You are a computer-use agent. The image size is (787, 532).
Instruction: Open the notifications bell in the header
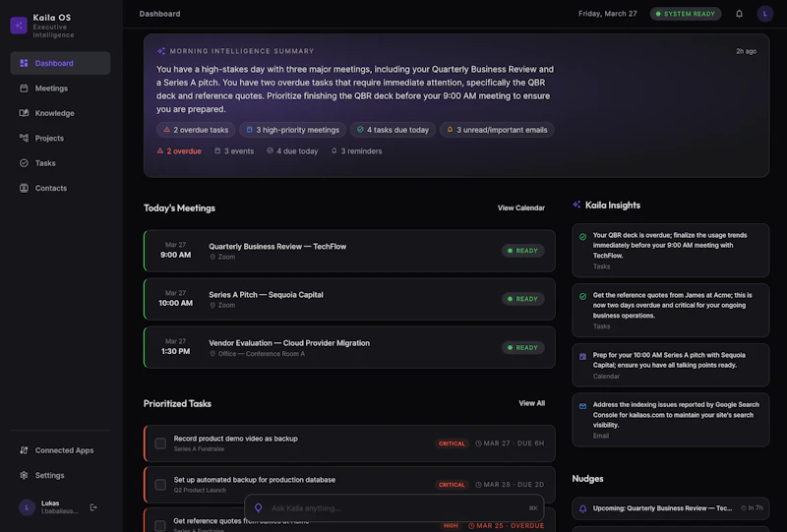pos(739,14)
